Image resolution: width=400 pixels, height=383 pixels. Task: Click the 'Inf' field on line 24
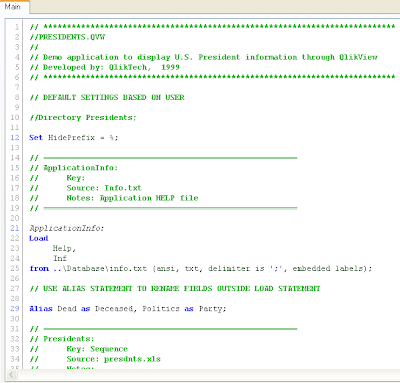60,258
